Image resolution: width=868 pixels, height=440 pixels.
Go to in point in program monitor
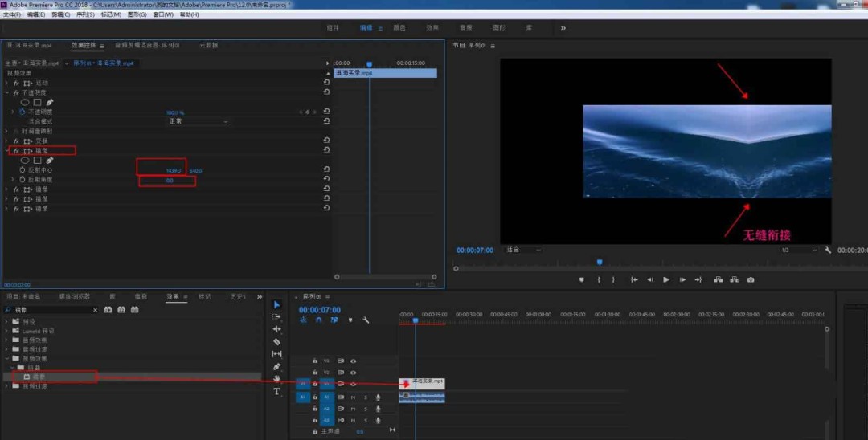coord(634,279)
